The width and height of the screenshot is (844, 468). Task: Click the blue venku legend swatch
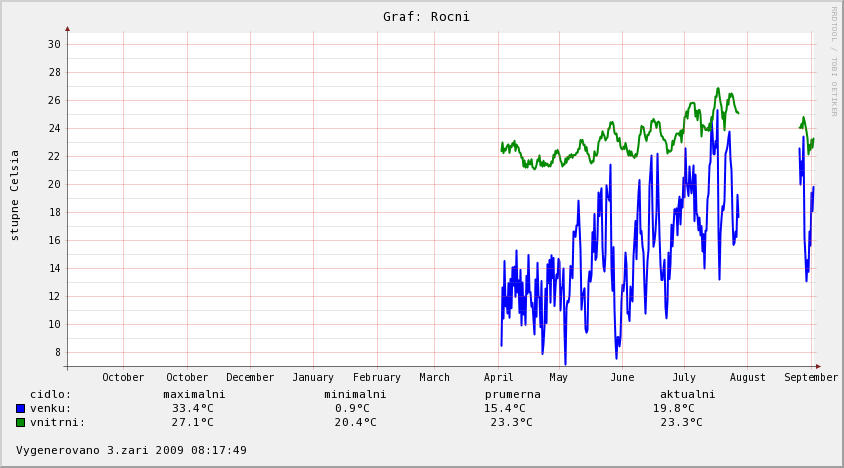(x=20, y=409)
